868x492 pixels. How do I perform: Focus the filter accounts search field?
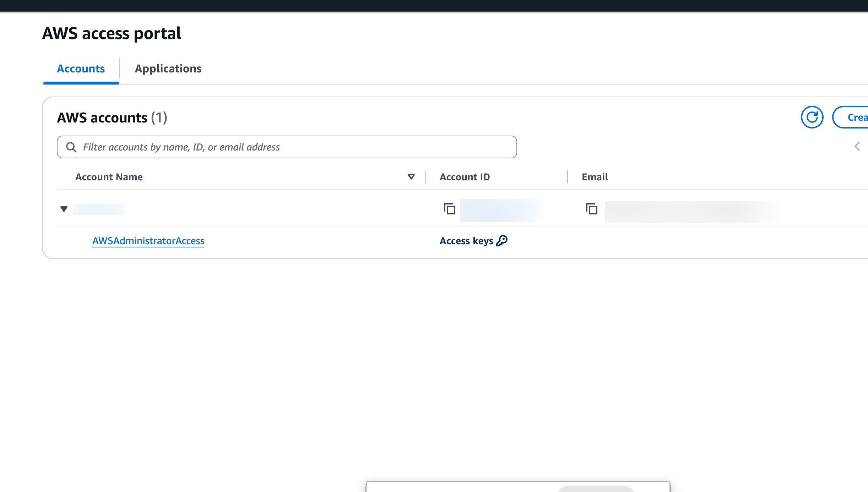point(287,147)
